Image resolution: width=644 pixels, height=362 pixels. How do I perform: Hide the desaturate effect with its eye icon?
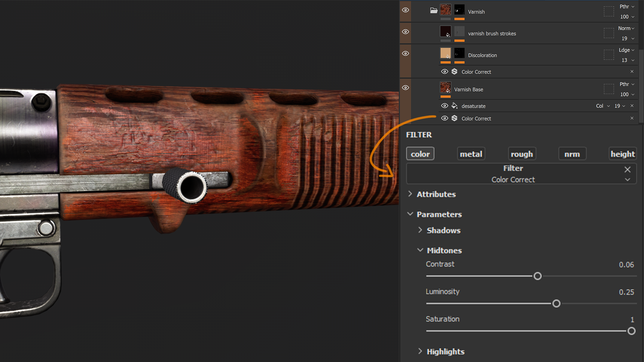click(444, 106)
